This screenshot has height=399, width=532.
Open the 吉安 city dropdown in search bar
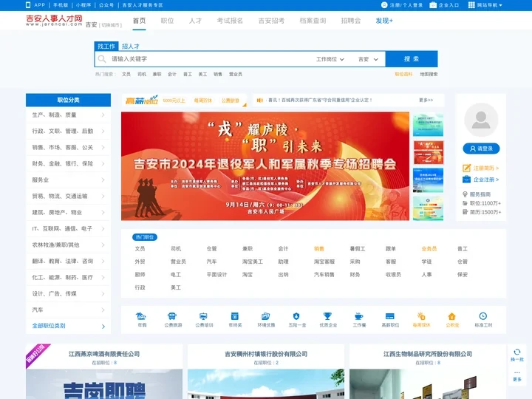tap(368, 59)
